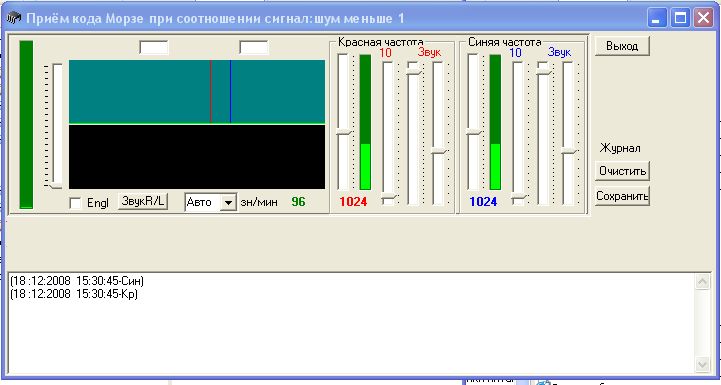
Task: Click the blue Звук volume slider thumb
Action: point(569,151)
